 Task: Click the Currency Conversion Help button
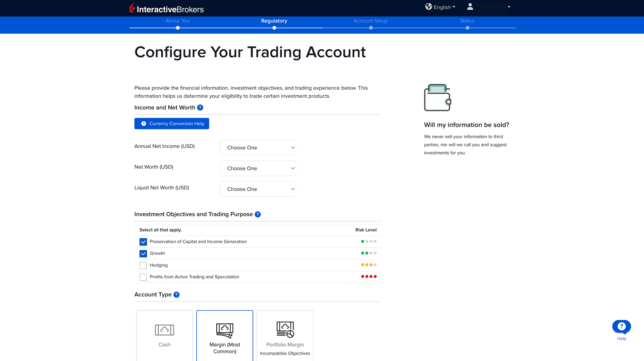[x=172, y=124]
